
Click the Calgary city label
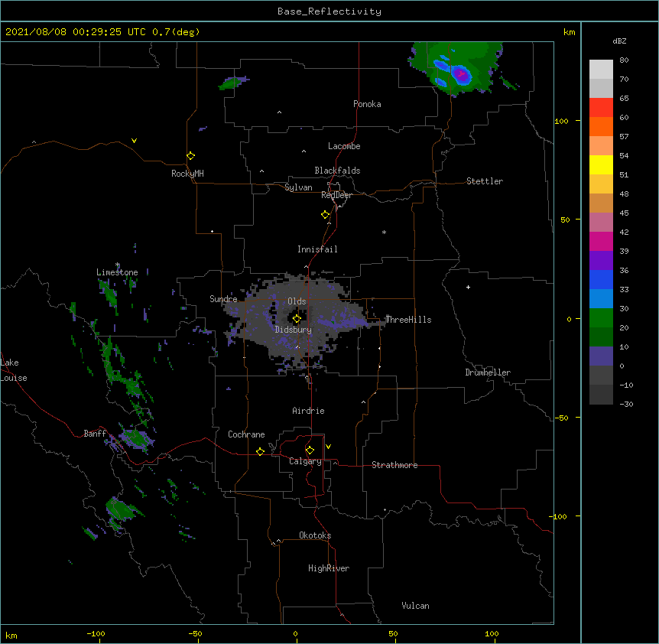305,461
